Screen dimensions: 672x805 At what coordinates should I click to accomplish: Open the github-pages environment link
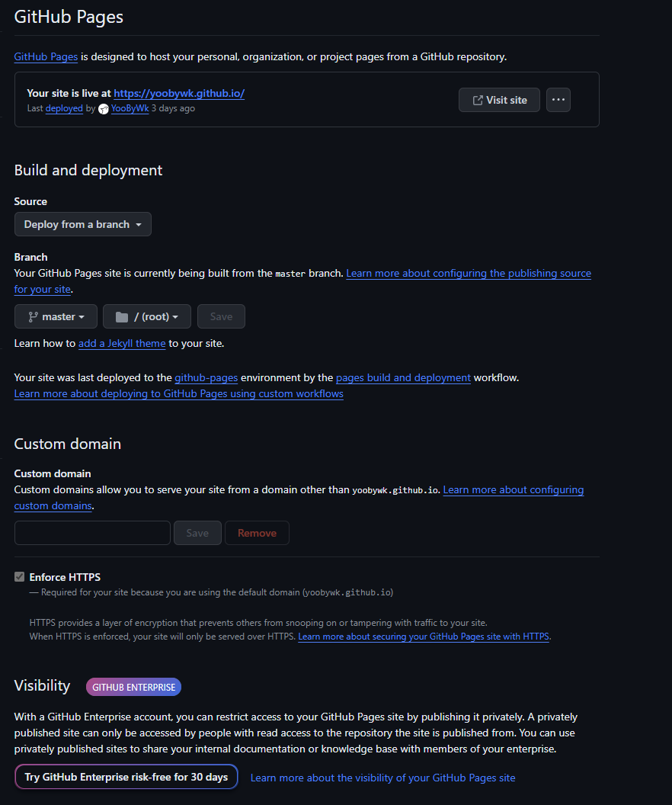206,378
